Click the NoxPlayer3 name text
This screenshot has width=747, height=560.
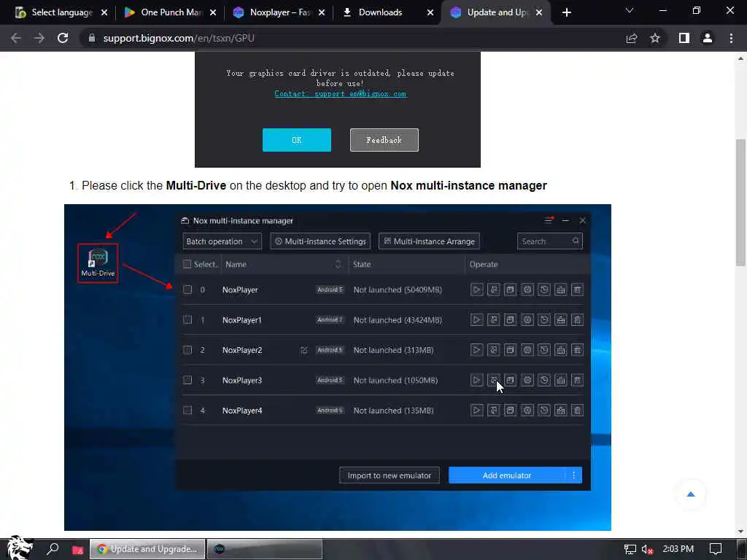click(242, 381)
